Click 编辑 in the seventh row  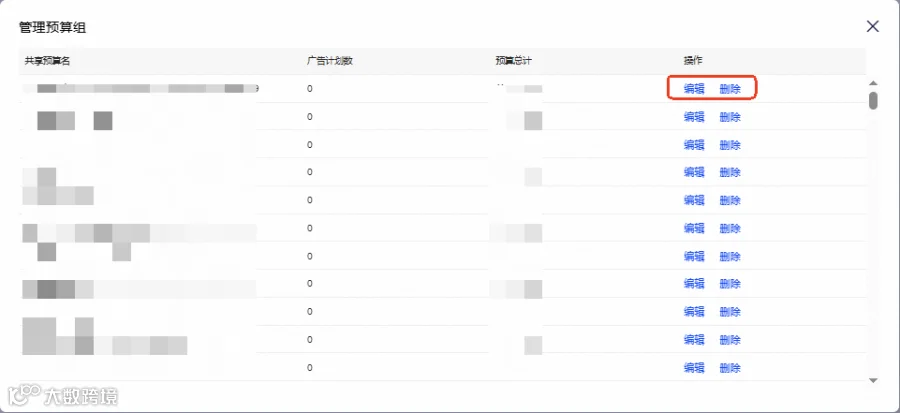(694, 256)
